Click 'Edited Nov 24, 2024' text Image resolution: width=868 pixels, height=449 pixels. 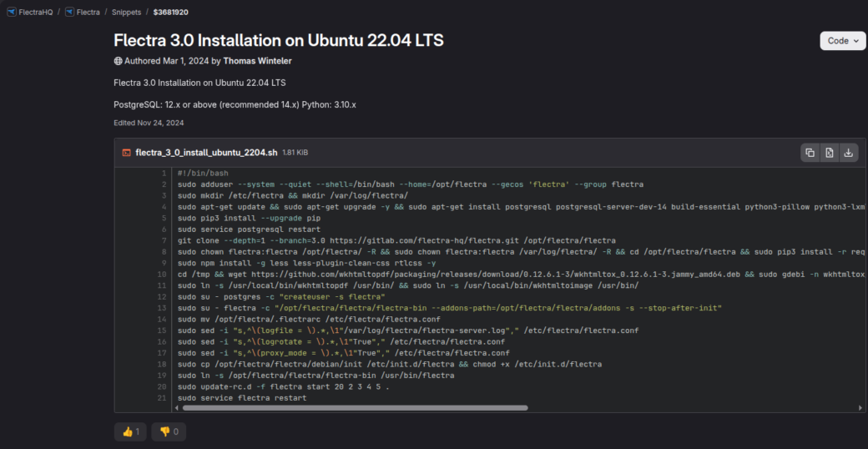tap(149, 123)
